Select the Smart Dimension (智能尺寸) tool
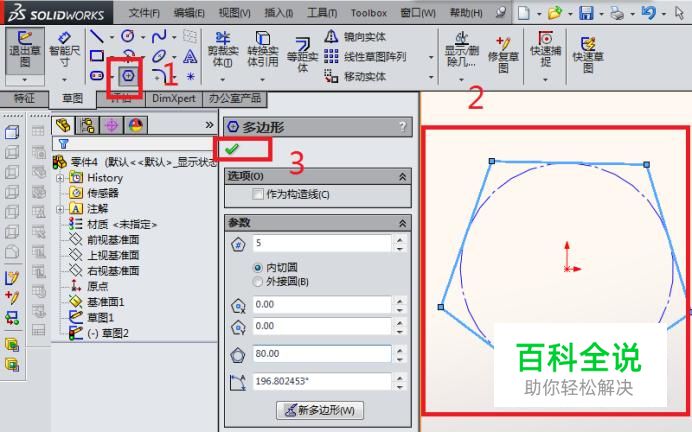Viewport: 692px width, 432px height. click(x=64, y=49)
